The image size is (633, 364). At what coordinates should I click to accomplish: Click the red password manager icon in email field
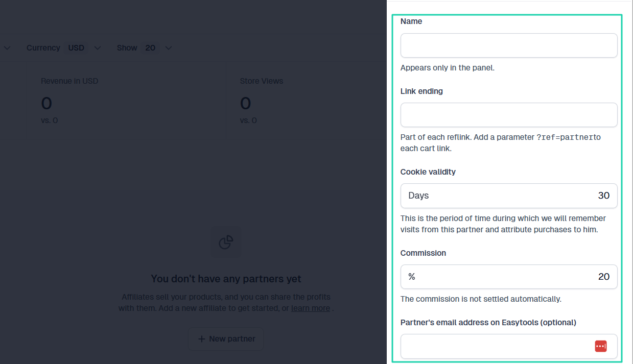point(600,346)
